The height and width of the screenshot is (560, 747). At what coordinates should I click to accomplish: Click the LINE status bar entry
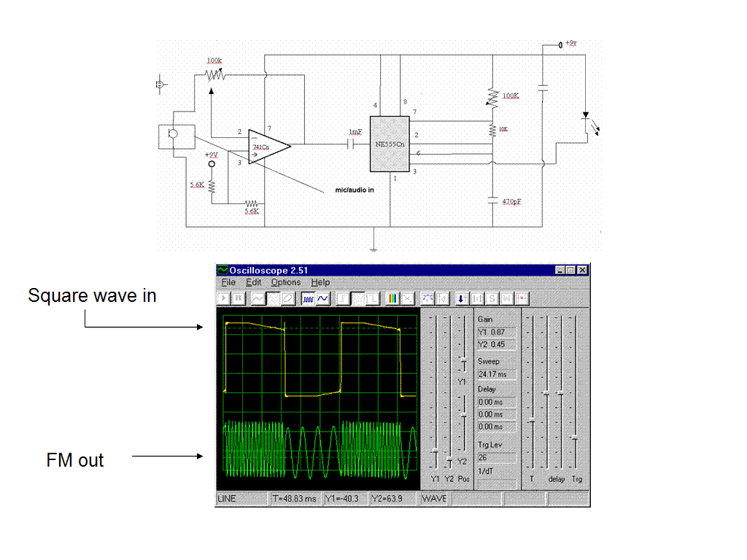coord(241,499)
